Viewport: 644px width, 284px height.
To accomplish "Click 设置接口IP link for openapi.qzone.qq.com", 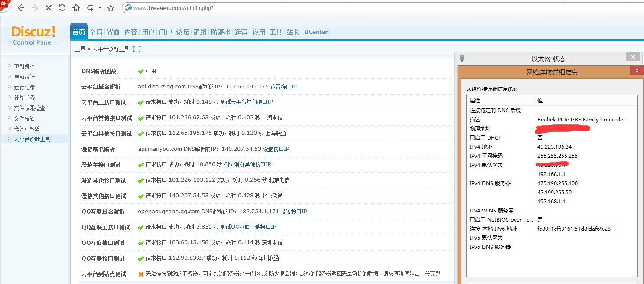I will (294, 212).
